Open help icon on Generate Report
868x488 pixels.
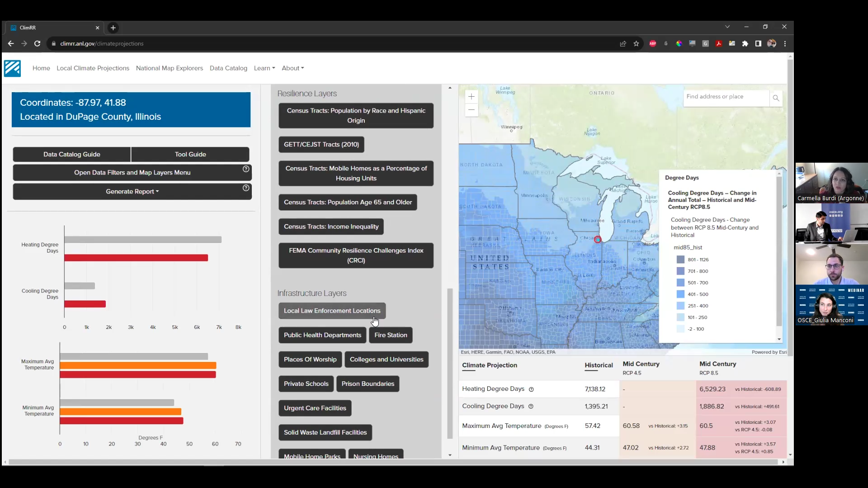pyautogui.click(x=246, y=188)
